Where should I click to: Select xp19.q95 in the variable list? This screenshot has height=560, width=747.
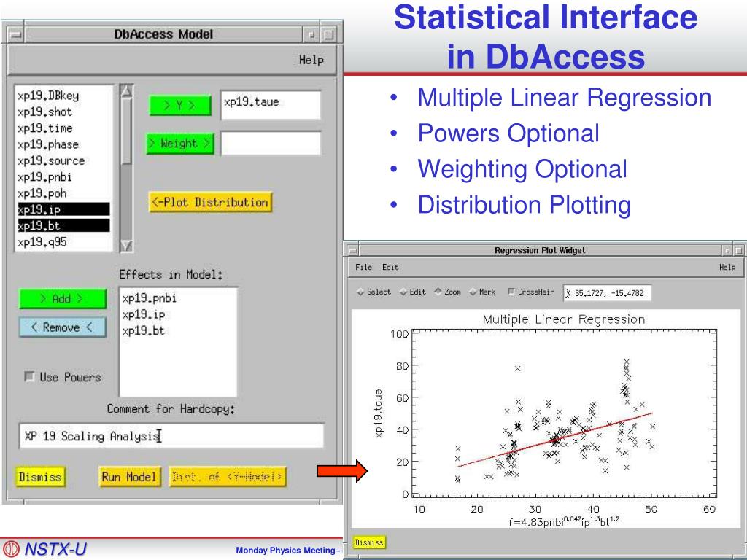(x=64, y=242)
